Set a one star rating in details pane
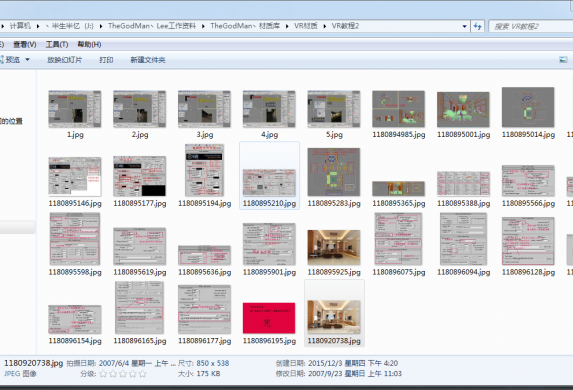Image resolution: width=573 pixels, height=390 pixels. coord(103,374)
